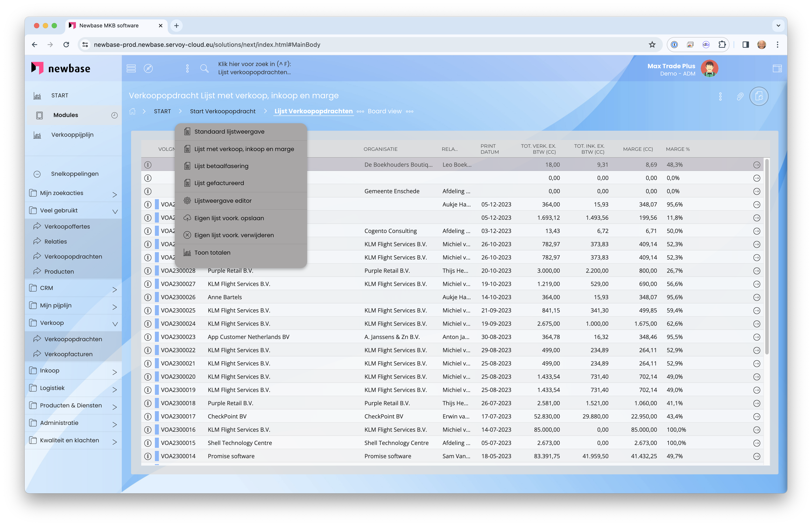This screenshot has width=812, height=526.
Task: Click the table vertical scrollbar
Action: point(767,256)
